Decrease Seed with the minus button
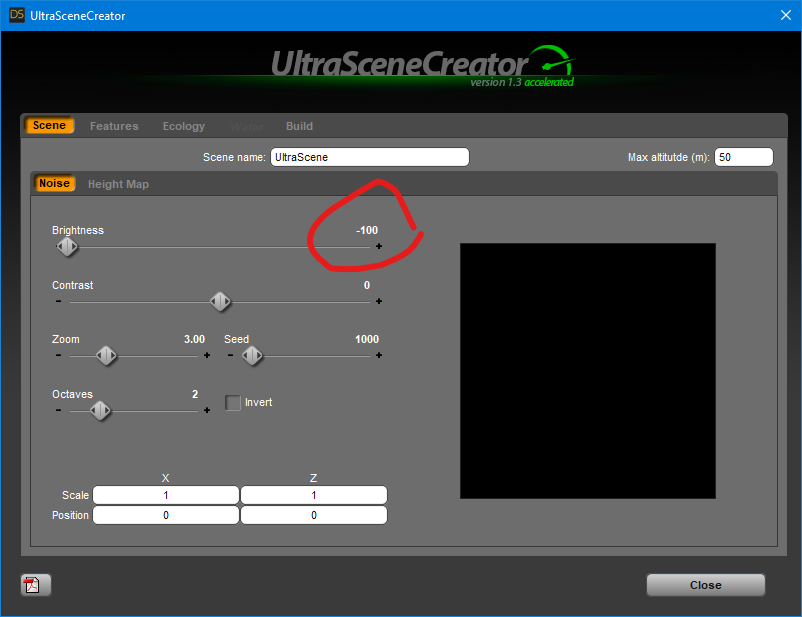The height and width of the screenshot is (617, 802). click(230, 355)
